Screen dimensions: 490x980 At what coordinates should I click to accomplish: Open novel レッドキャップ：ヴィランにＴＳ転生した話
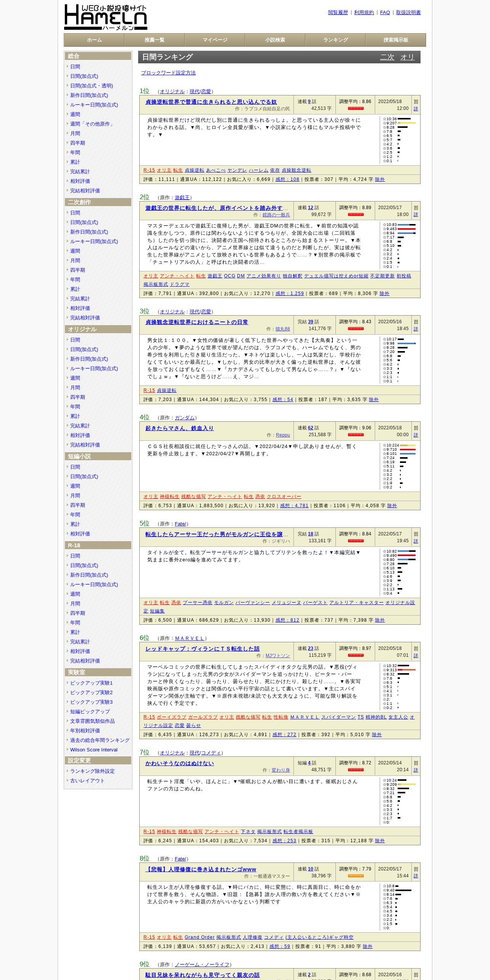click(x=203, y=649)
